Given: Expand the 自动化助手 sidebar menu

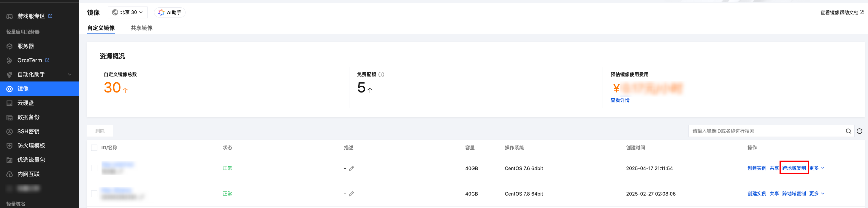Looking at the screenshot, I should (x=69, y=74).
